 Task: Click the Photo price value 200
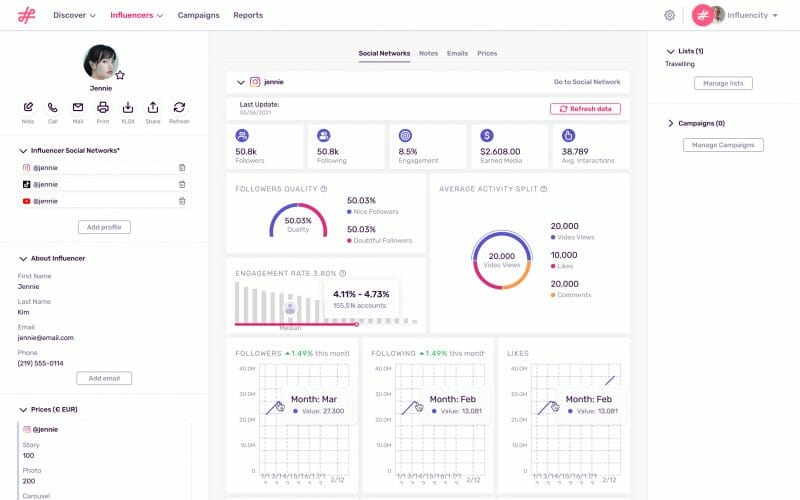point(29,481)
